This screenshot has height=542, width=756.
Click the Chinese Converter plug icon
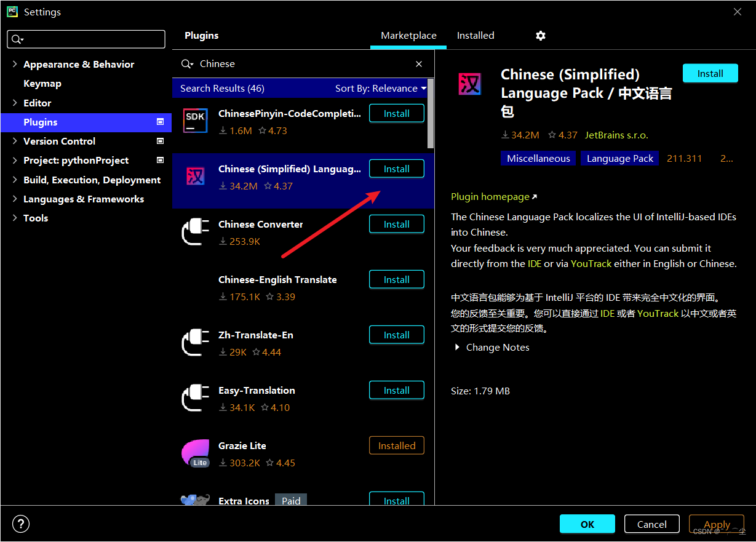pos(195,232)
